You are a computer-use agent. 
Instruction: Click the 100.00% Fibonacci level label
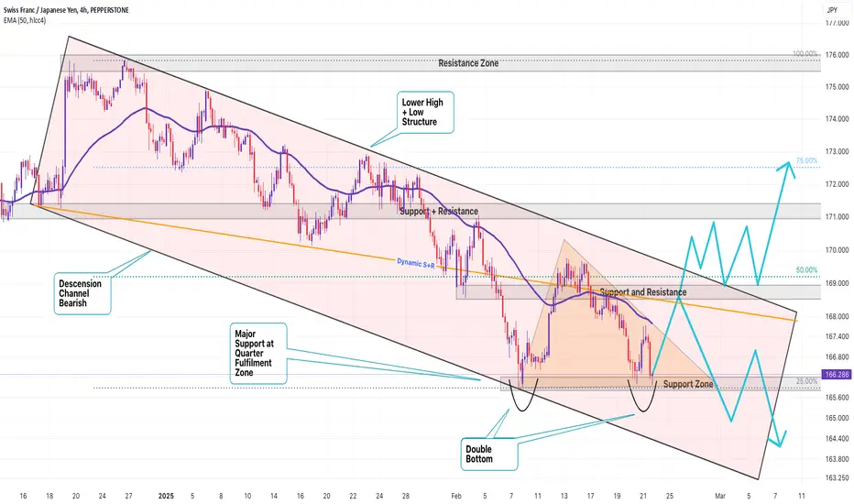[x=805, y=53]
